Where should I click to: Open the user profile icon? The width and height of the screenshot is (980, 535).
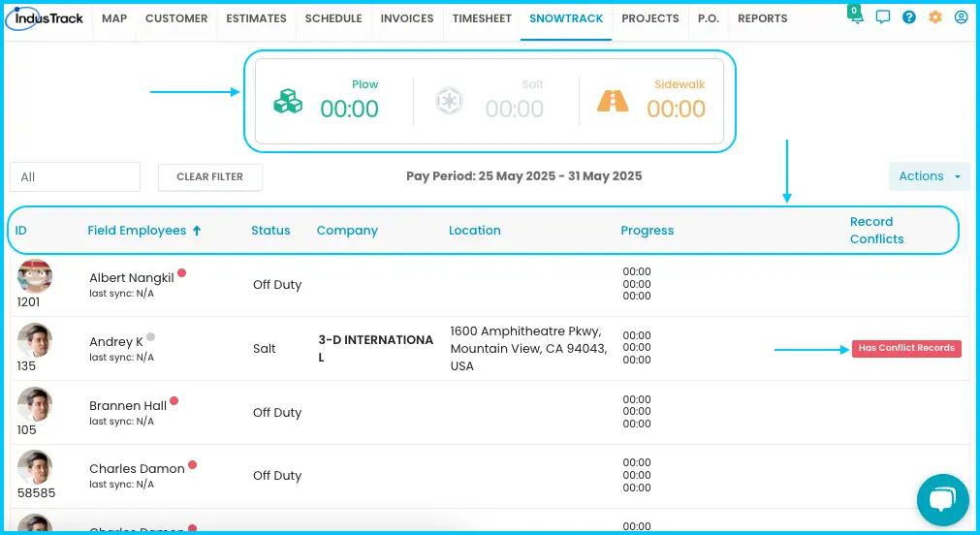(x=962, y=16)
